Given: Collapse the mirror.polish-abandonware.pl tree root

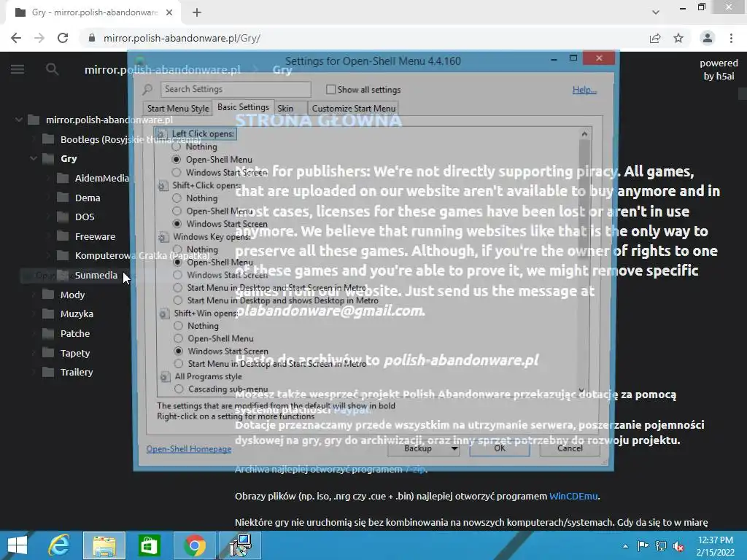Looking at the screenshot, I should click(19, 120).
